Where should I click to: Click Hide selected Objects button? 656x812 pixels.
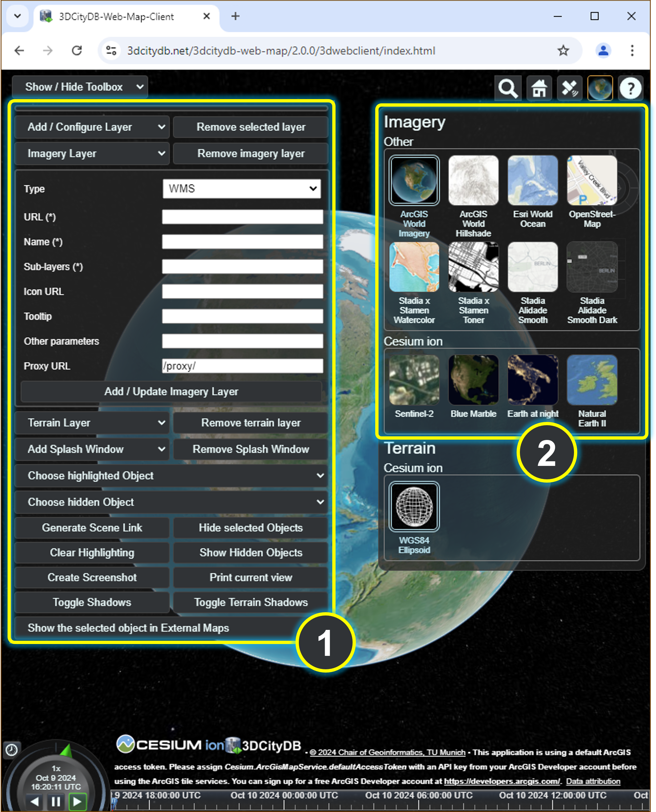point(251,528)
